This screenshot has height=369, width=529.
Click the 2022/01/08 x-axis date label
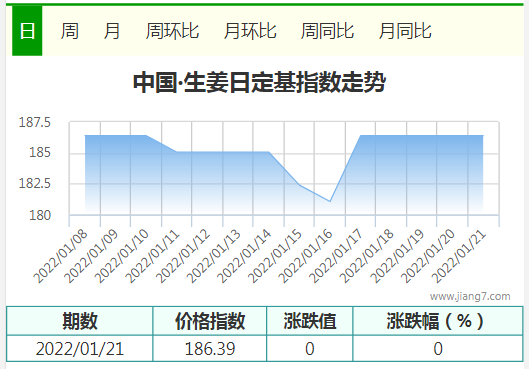point(61,256)
